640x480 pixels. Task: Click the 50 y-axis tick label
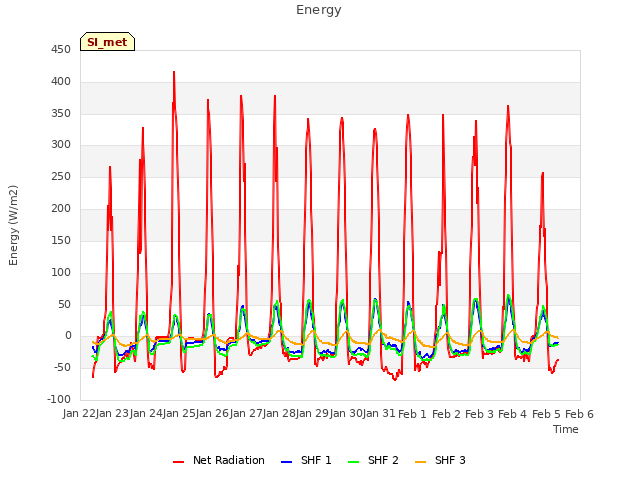pyautogui.click(x=64, y=304)
